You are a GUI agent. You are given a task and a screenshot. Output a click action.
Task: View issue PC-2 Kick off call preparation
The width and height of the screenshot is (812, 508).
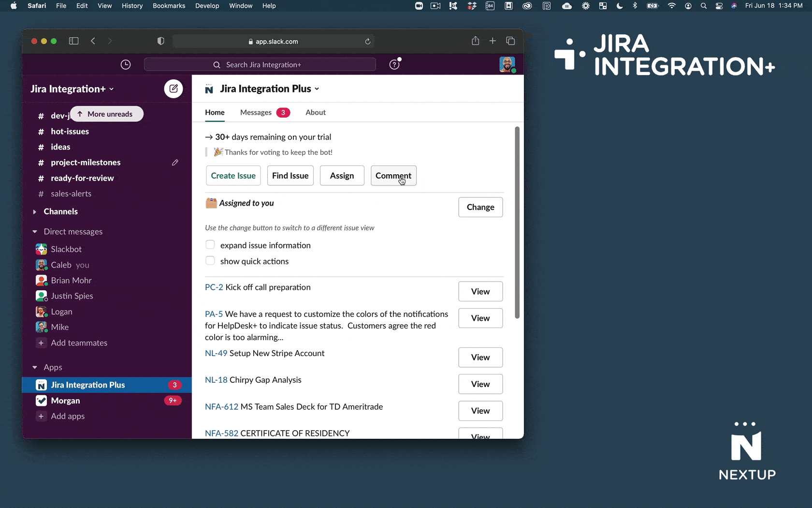click(x=480, y=291)
